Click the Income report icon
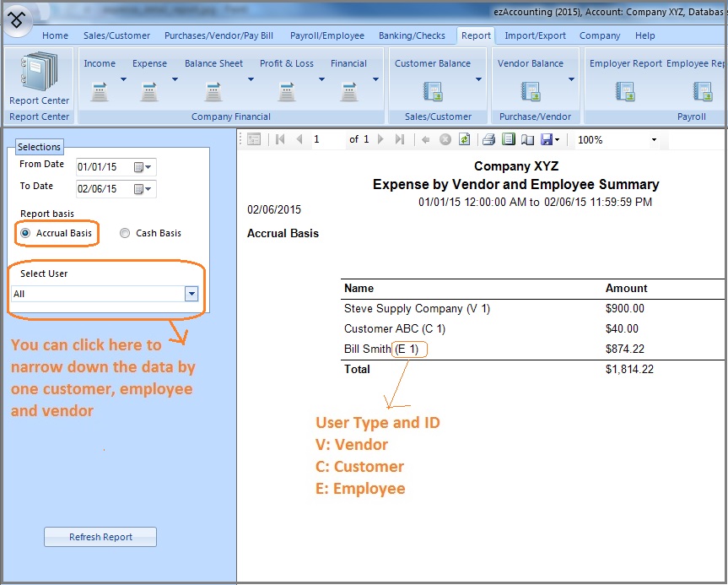The image size is (728, 585). click(100, 91)
